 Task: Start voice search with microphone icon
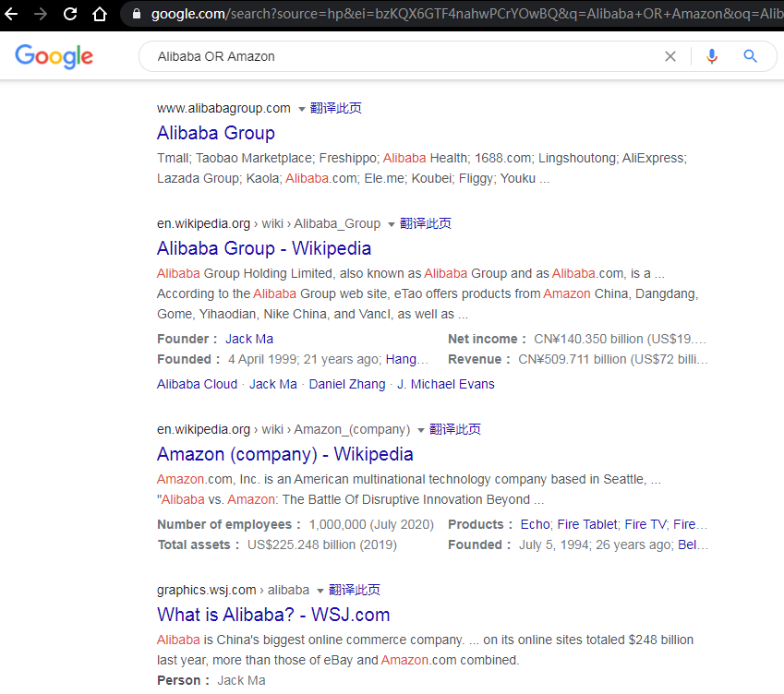711,56
